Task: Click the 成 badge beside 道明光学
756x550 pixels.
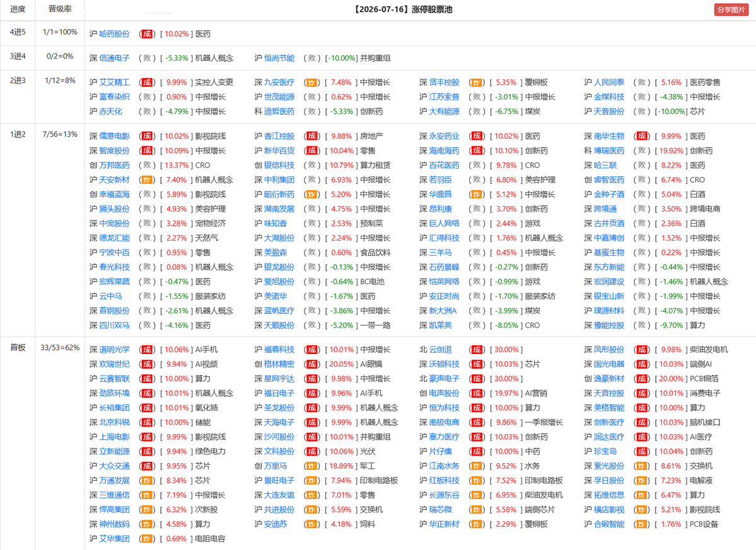Action: 147,350
